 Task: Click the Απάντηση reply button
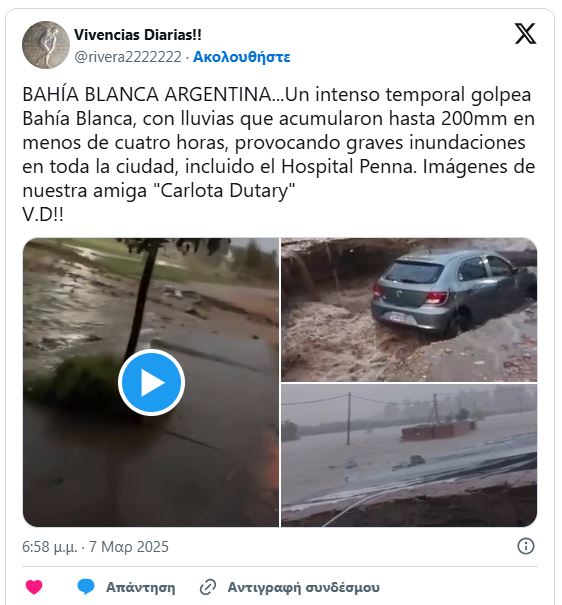140,587
